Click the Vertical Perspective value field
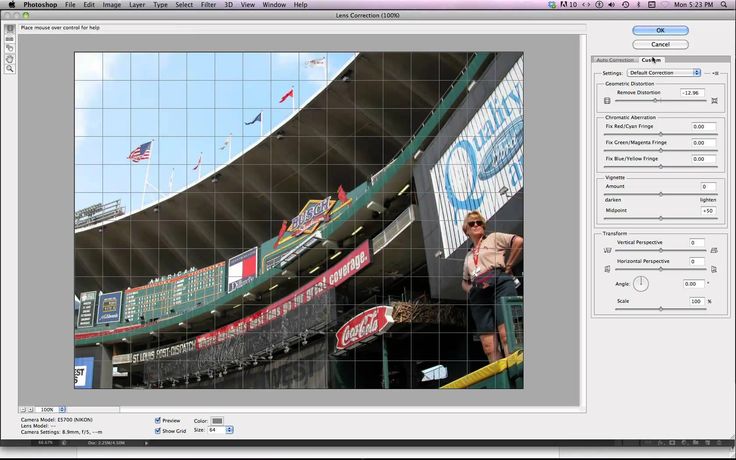This screenshot has width=736, height=460. point(697,242)
